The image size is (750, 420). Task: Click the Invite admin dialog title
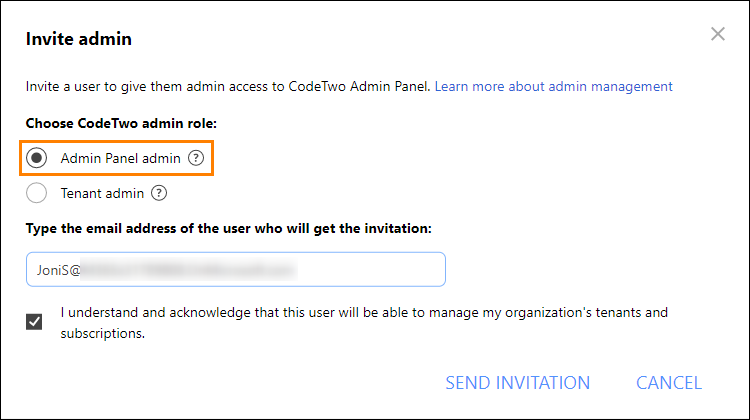79,39
